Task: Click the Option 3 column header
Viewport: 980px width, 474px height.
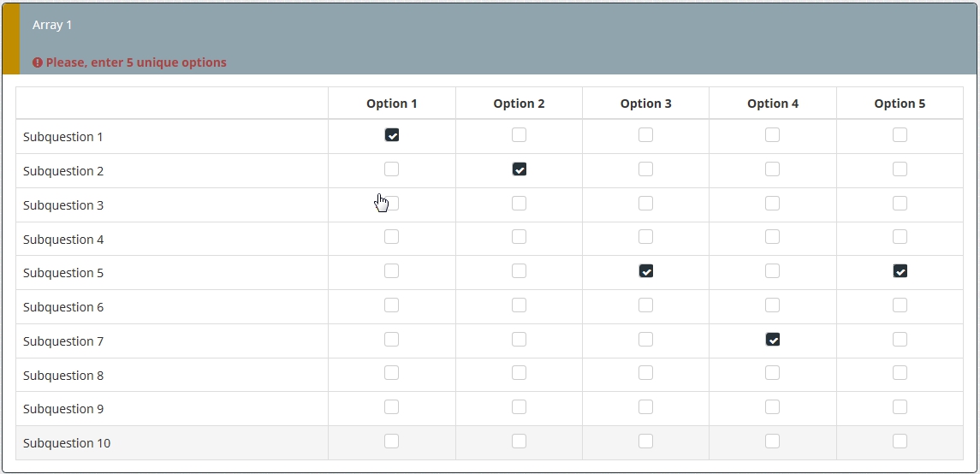Action: pyautogui.click(x=646, y=104)
